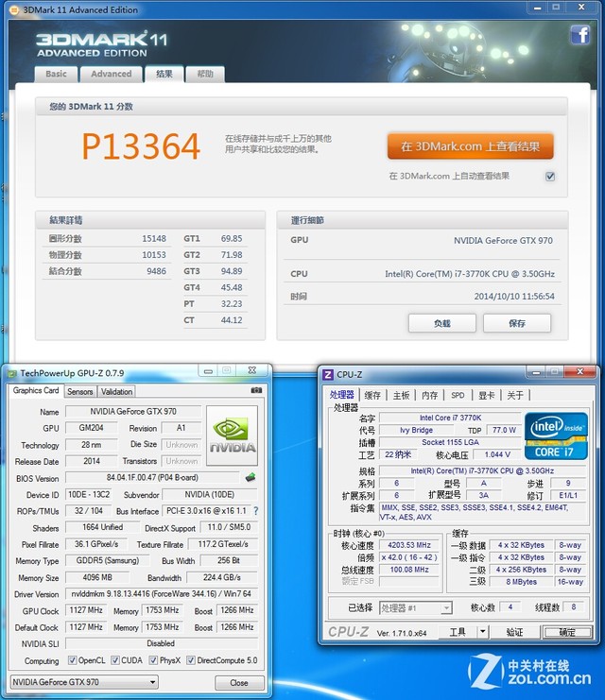The height and width of the screenshot is (700, 605).
Task: Minimize the GPU-Z window
Action: [x=208, y=371]
